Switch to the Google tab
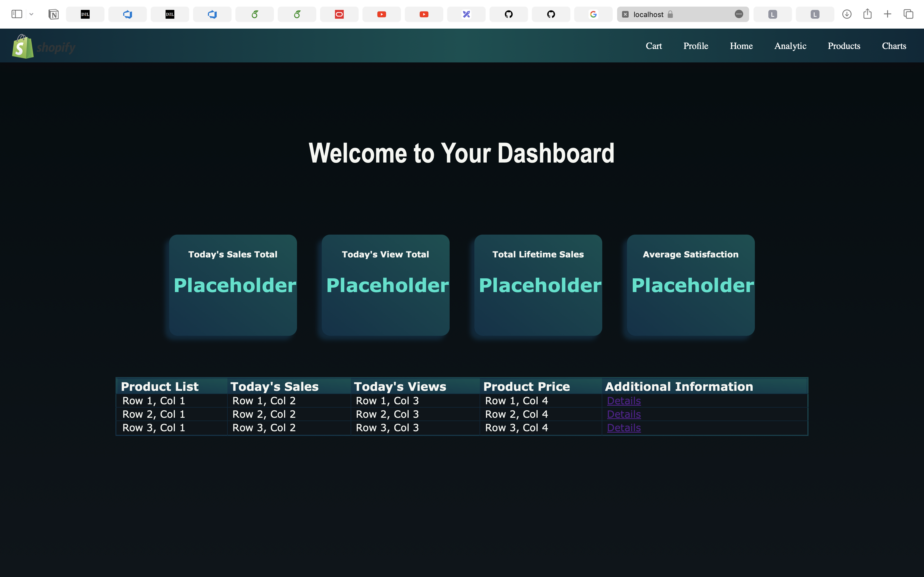 pyautogui.click(x=593, y=15)
